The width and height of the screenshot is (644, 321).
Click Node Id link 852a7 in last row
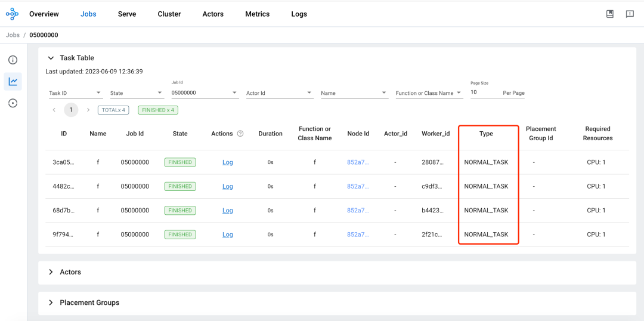358,234
